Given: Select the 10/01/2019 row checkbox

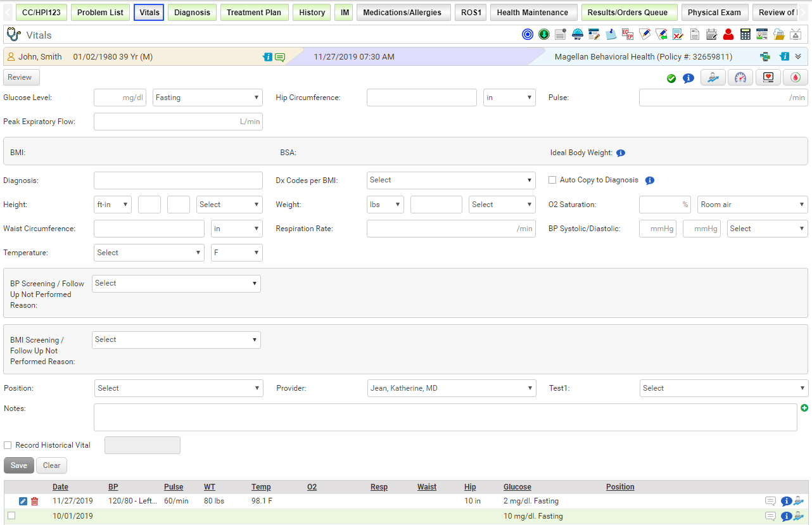Looking at the screenshot, I should [x=11, y=516].
